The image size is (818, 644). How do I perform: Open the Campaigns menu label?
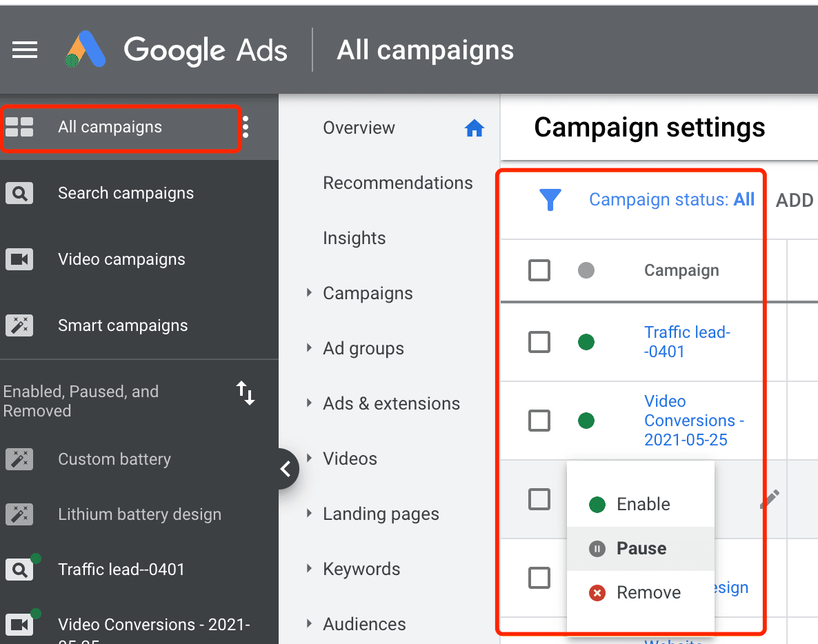click(368, 293)
